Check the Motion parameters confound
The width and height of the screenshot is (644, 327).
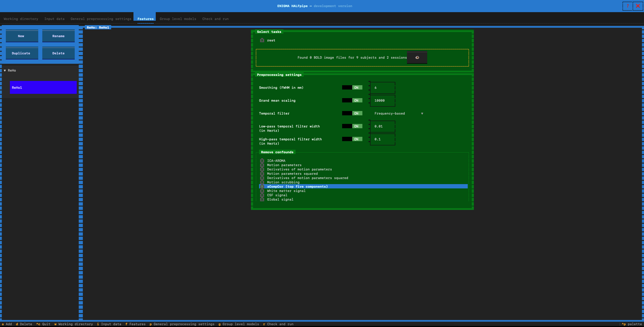(262, 165)
